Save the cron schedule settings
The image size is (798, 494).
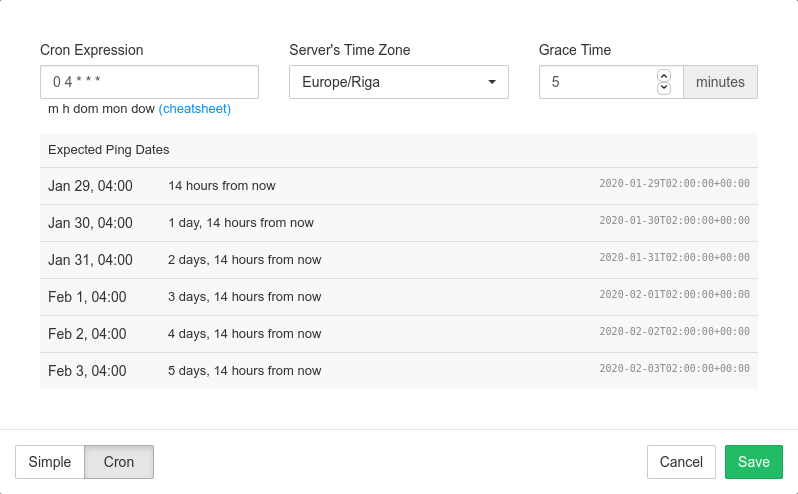coord(753,462)
